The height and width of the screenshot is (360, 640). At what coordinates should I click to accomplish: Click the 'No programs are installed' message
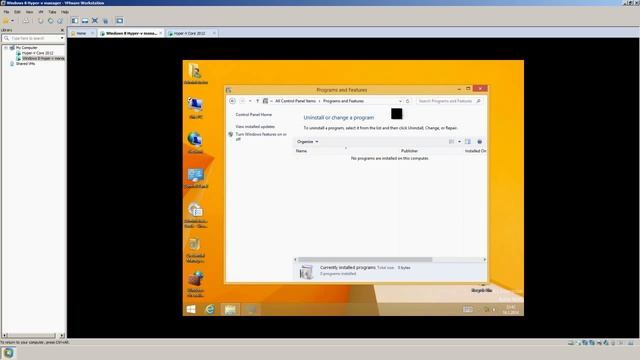coord(390,158)
